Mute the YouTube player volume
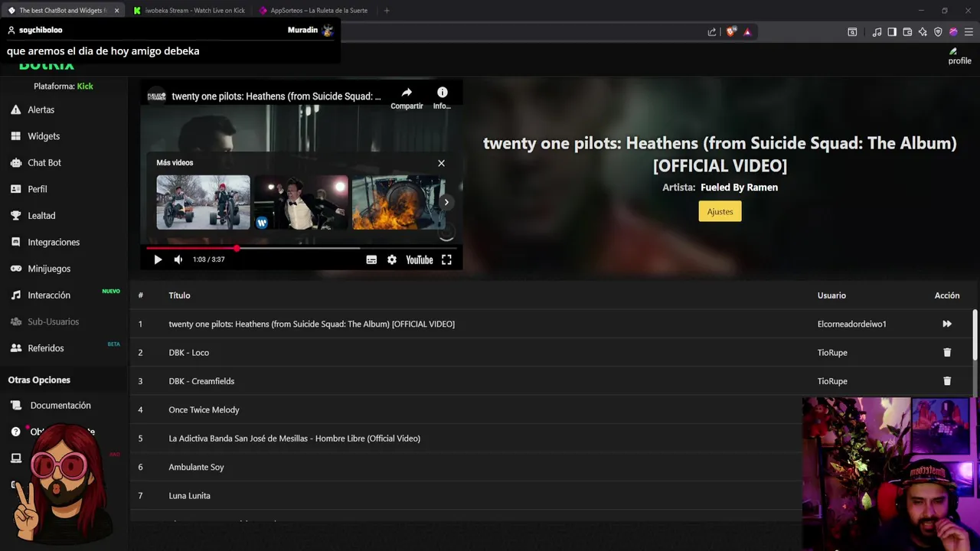The width and height of the screenshot is (980, 551). coord(178,259)
